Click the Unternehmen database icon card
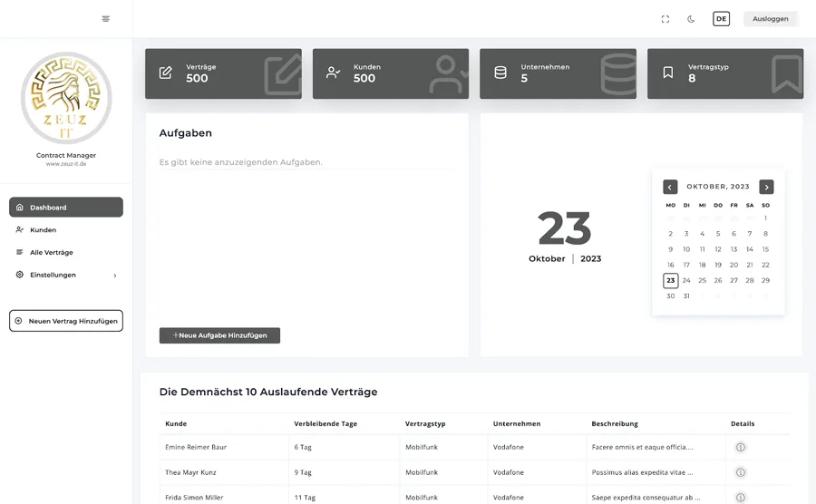This screenshot has height=504, width=816. 558,73
